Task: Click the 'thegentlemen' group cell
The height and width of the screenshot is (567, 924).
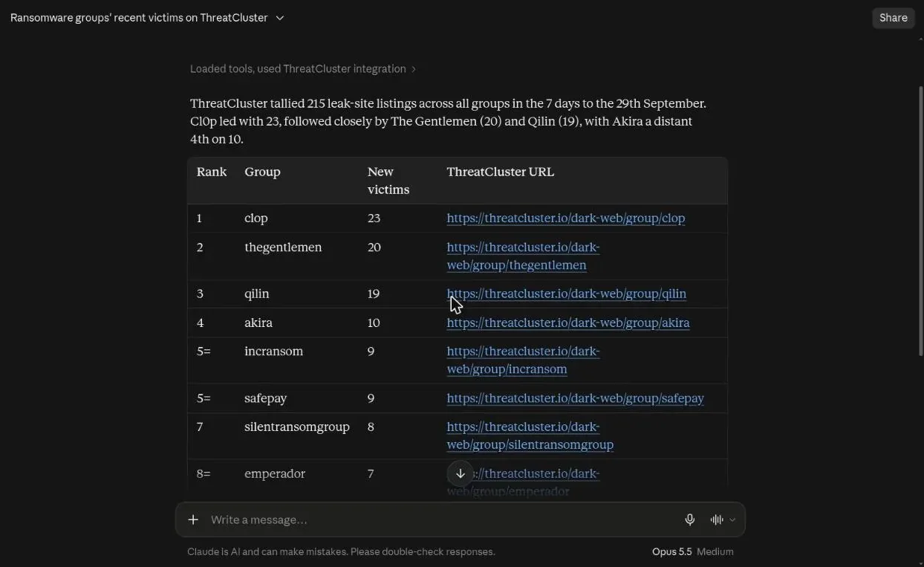Action: point(283,247)
